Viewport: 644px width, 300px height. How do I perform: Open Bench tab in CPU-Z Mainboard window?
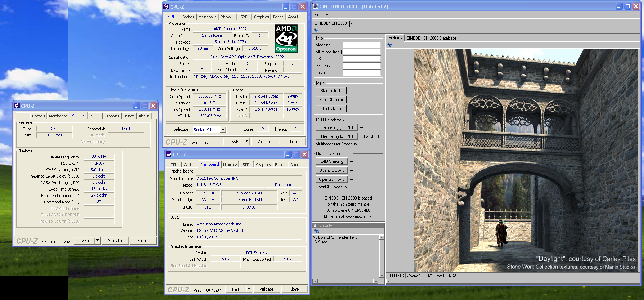pos(280,165)
